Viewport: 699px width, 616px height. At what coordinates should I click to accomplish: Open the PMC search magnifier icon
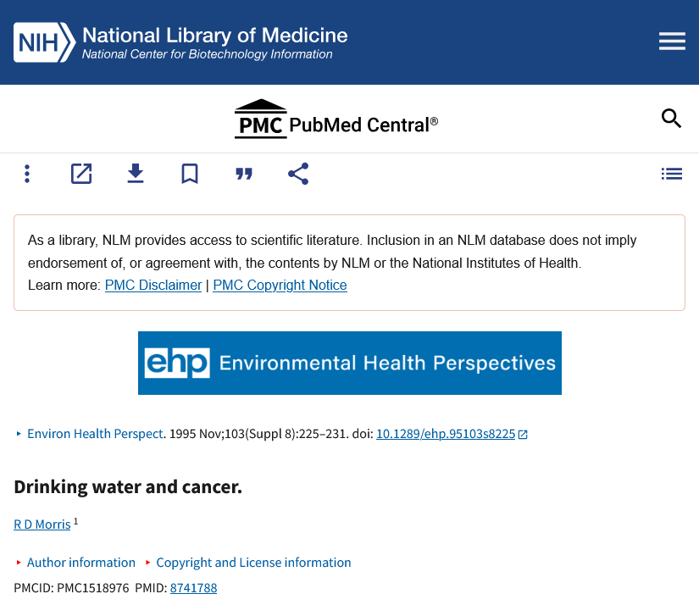coord(671,119)
